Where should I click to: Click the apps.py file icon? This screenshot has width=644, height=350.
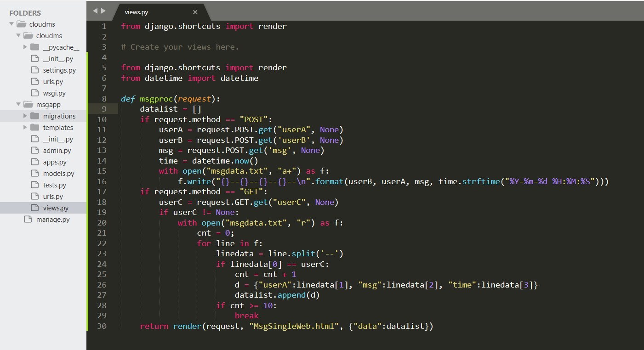coord(34,162)
